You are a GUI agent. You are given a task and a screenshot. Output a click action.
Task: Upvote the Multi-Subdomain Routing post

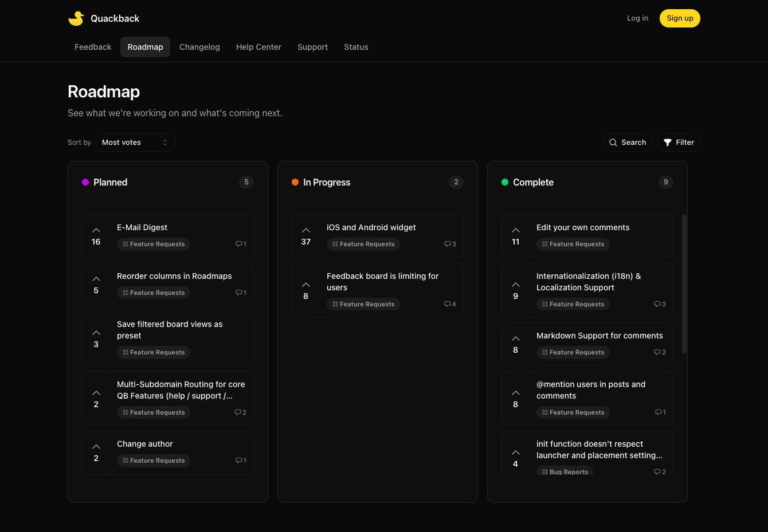point(96,399)
